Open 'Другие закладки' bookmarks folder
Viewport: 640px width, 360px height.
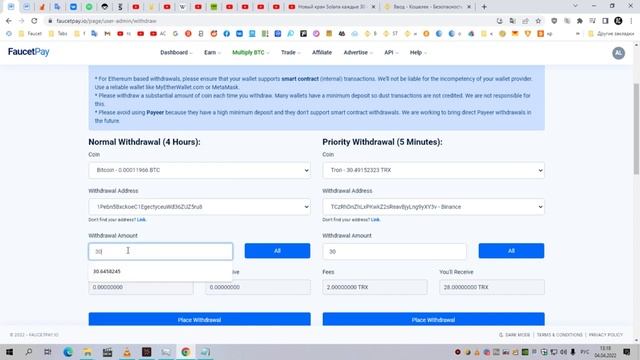(x=611, y=34)
